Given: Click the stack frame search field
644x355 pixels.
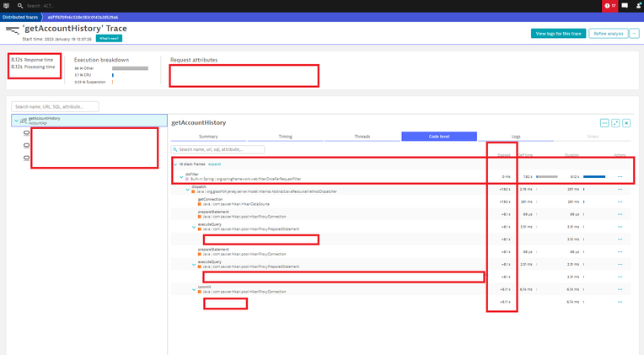Looking at the screenshot, I should [x=221, y=149].
